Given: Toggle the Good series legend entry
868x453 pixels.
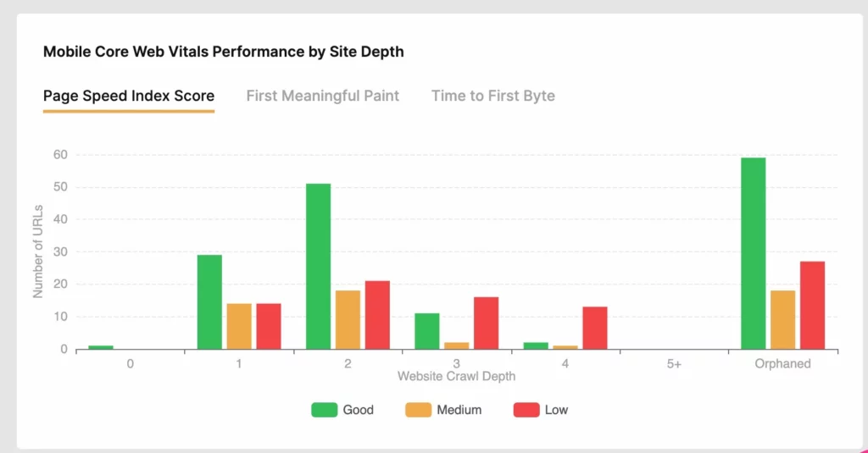Looking at the screenshot, I should tap(342, 410).
